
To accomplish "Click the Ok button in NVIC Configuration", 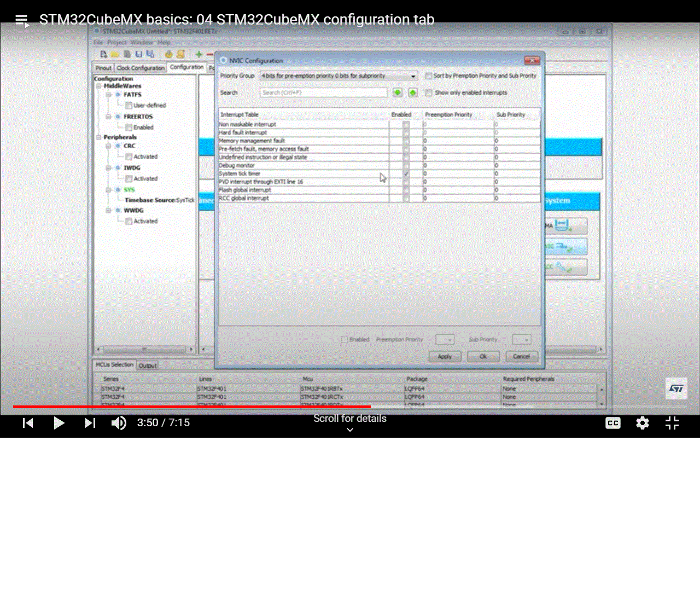I will pos(483,356).
